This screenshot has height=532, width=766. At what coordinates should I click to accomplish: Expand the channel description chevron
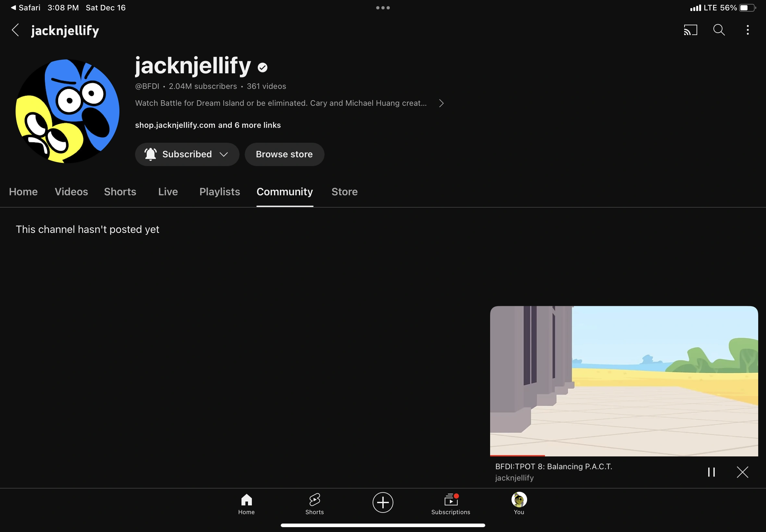click(441, 103)
